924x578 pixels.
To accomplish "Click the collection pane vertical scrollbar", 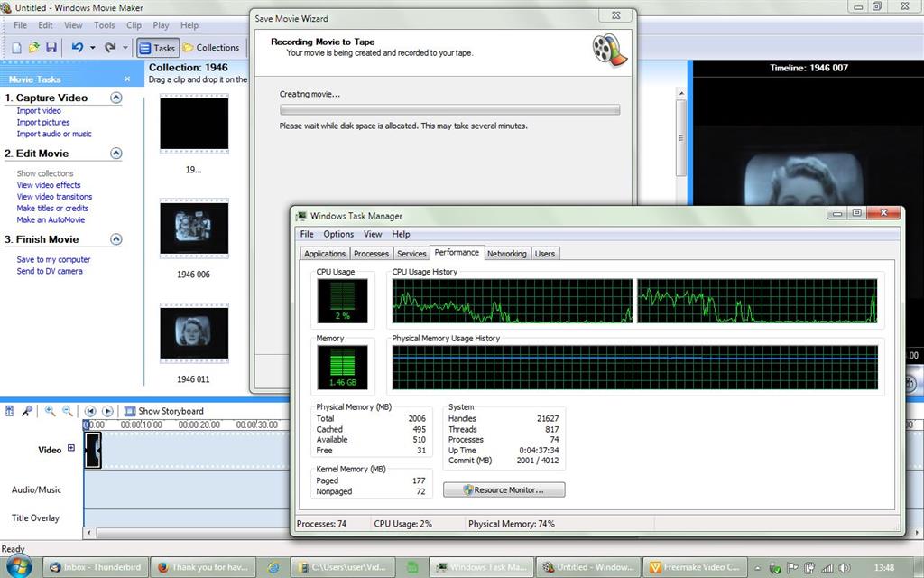I will pos(681,139).
